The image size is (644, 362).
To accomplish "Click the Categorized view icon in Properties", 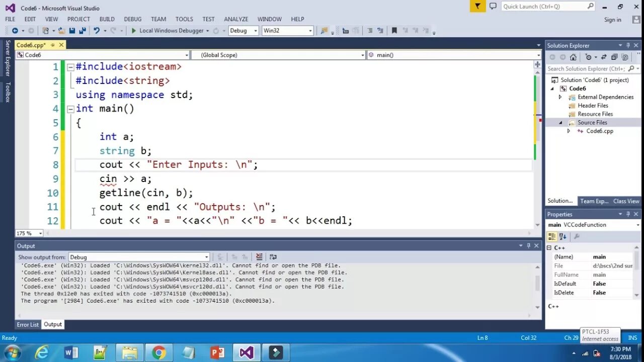I will (552, 236).
